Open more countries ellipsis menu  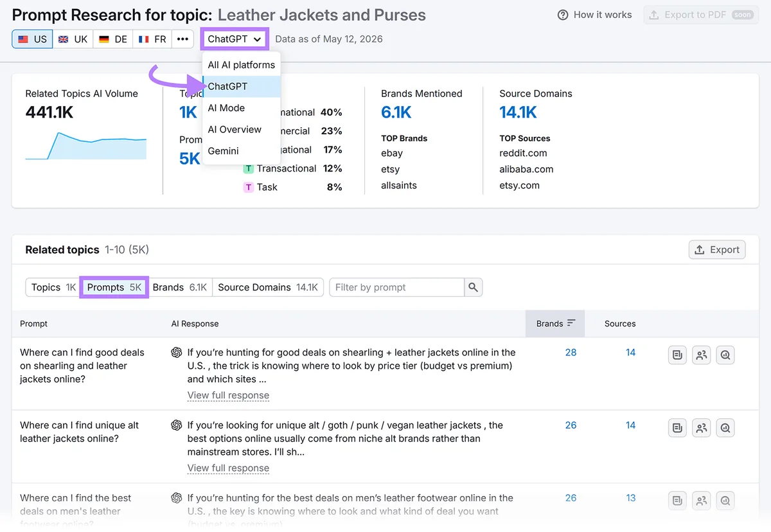point(183,39)
